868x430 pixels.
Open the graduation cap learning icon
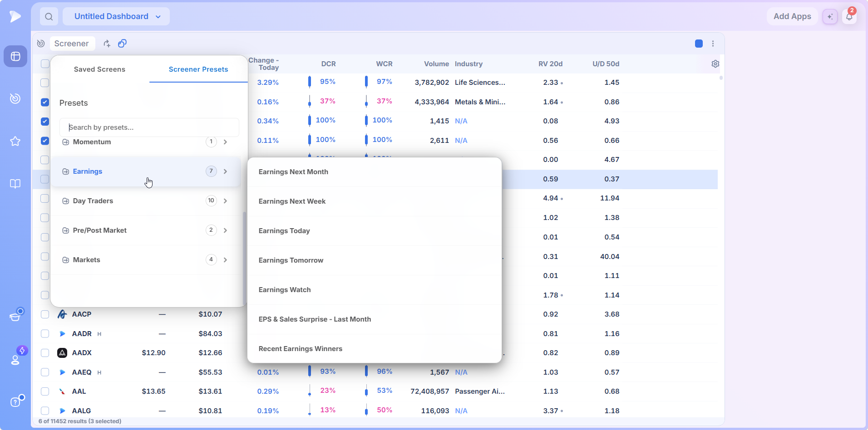tap(15, 316)
